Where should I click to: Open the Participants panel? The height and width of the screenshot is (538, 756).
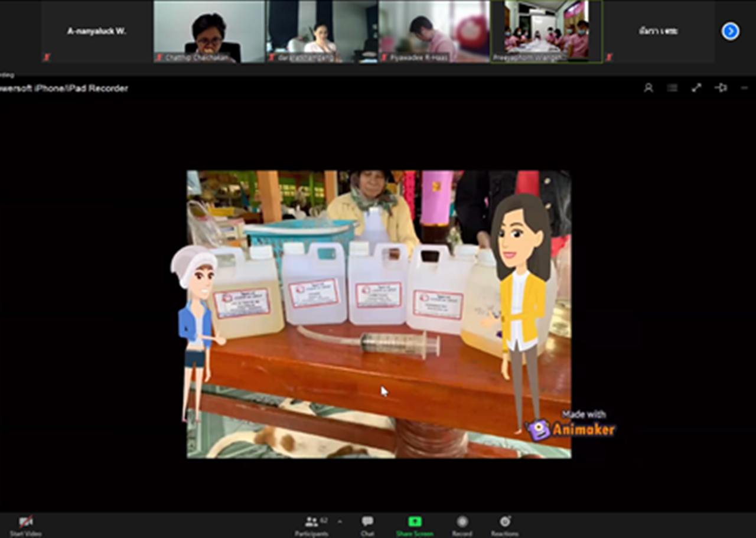tap(312, 524)
